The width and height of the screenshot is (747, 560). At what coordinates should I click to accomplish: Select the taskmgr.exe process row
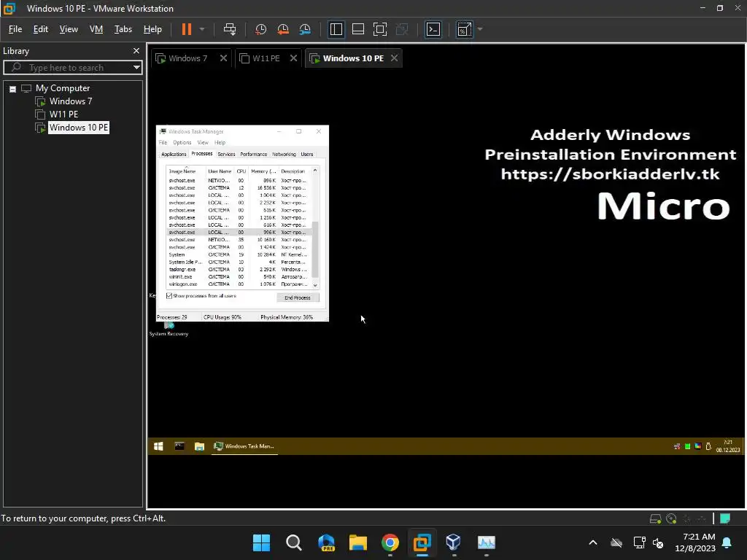(x=239, y=270)
